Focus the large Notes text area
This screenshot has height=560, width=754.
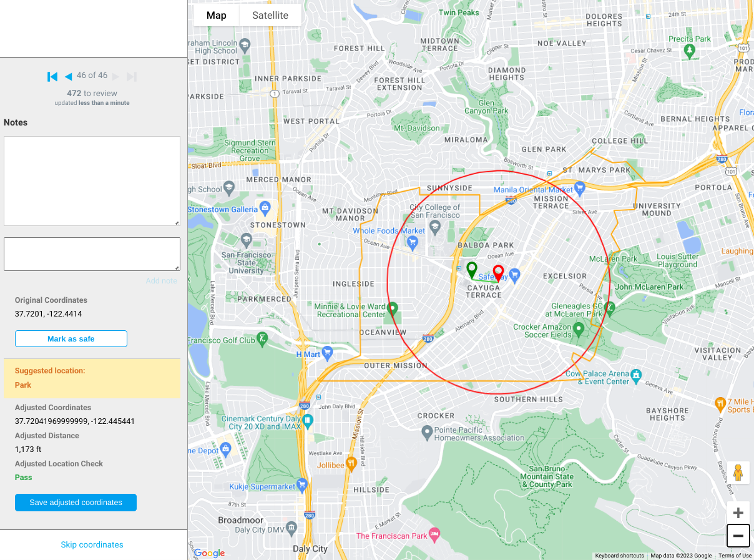[92, 181]
